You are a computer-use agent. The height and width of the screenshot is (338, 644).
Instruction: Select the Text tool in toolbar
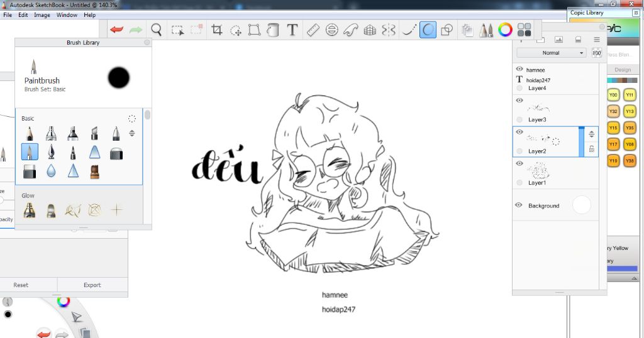[292, 30]
